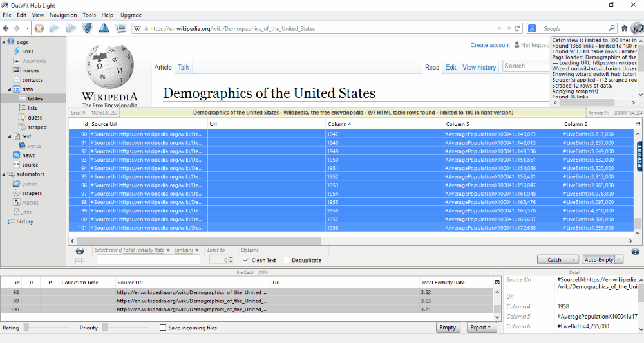The image size is (644, 343).
Task: Collapse the data tree node
Action: (10, 89)
